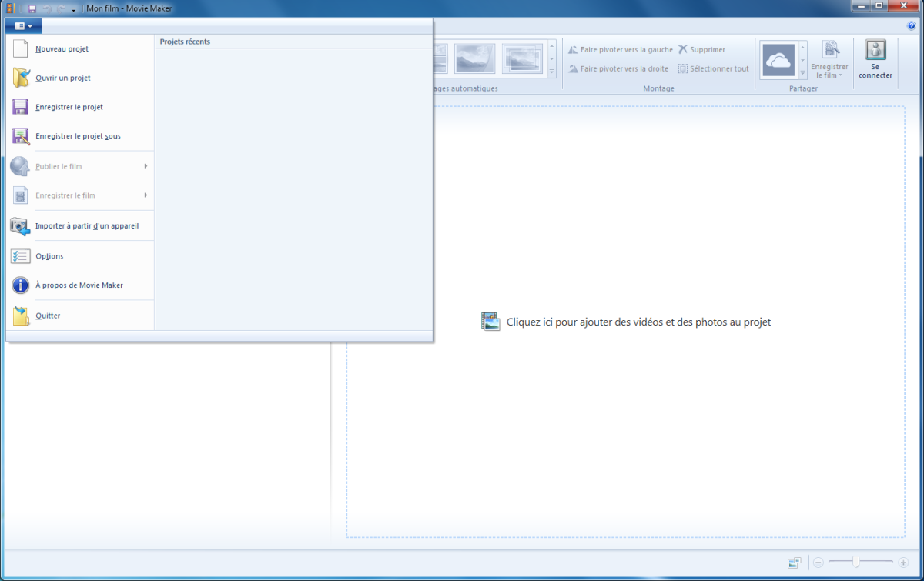Click the OneDrive cloud share icon
The image size is (924, 581).
[778, 60]
